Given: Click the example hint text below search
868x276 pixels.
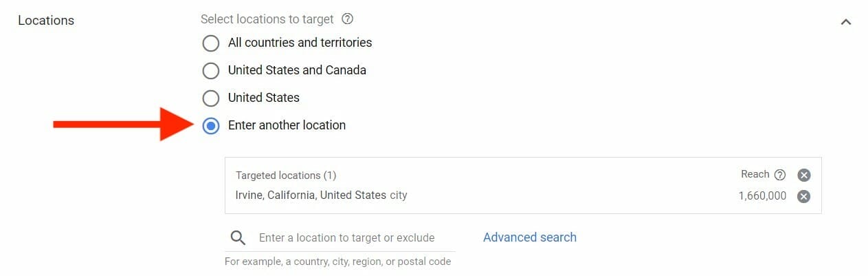Looking at the screenshot, I should click(x=338, y=262).
